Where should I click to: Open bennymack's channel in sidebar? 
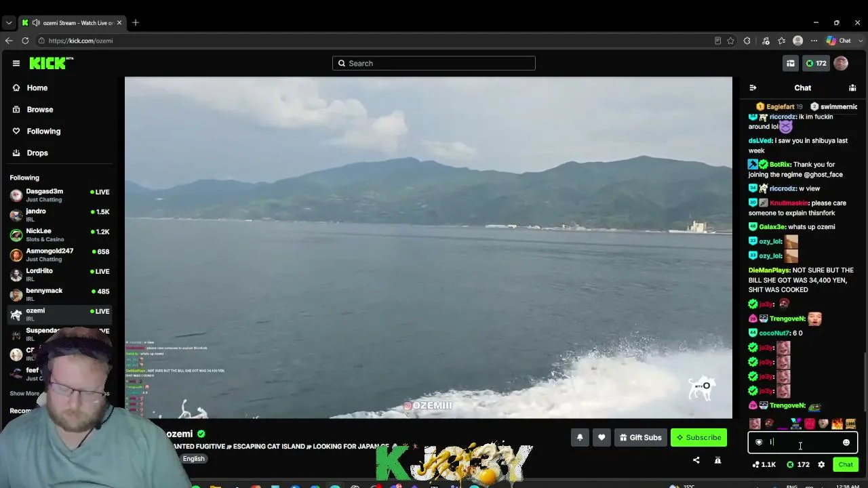60,294
